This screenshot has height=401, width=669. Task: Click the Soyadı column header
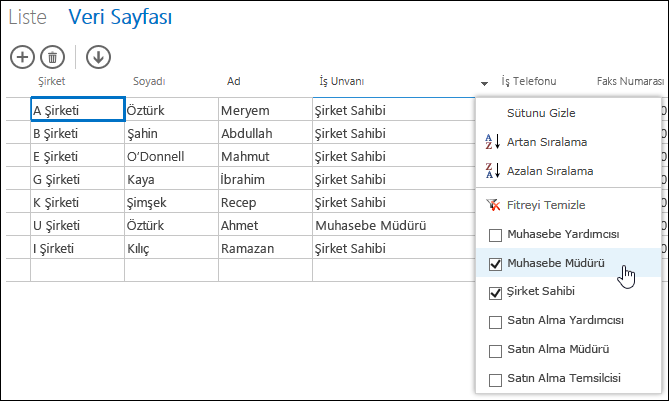pos(149,81)
